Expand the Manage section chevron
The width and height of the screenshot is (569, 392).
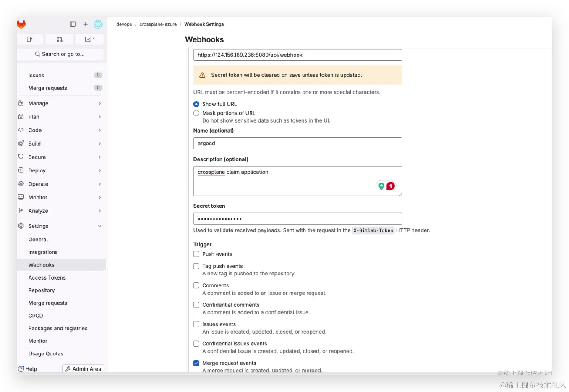click(x=100, y=103)
